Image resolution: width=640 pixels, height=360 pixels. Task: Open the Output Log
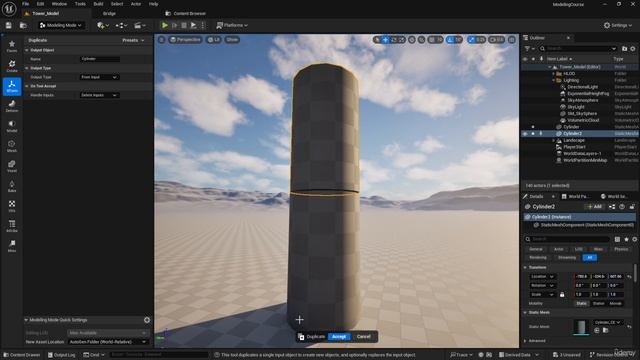click(x=62, y=355)
